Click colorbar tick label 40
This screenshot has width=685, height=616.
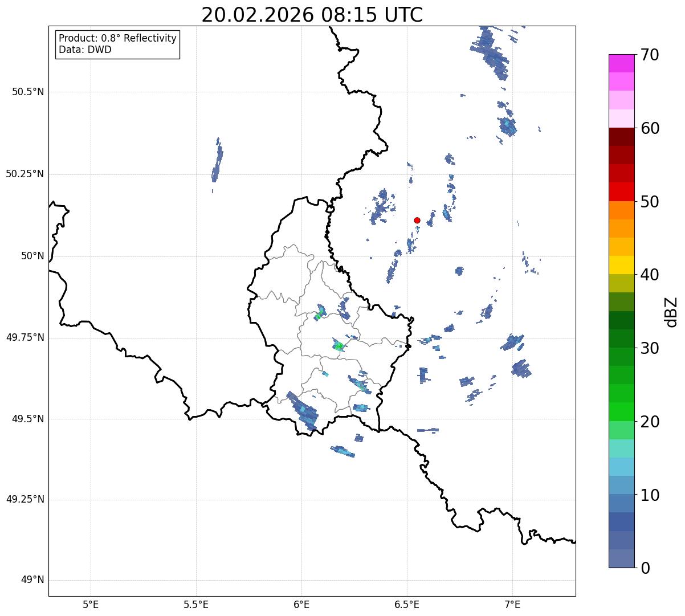click(x=650, y=275)
